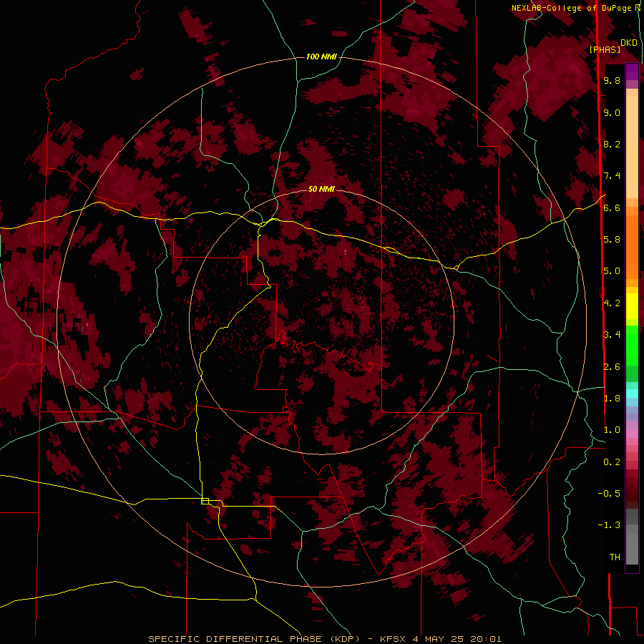This screenshot has height=644, width=644.
Task: Click the 9.0 legend value
Action: (x=612, y=112)
